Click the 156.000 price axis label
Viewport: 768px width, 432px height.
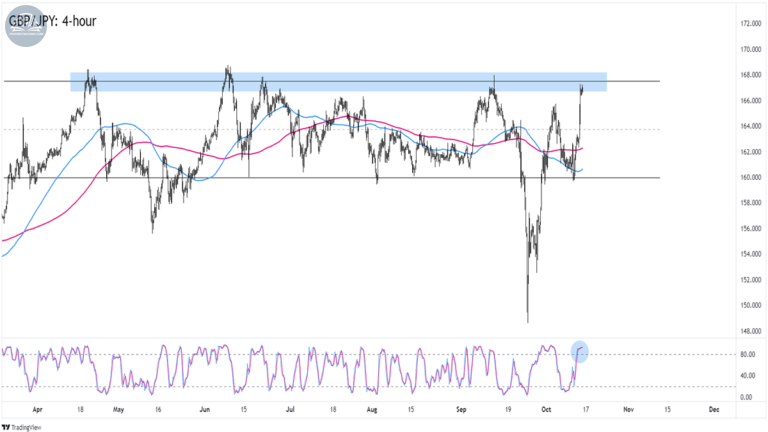[751, 229]
